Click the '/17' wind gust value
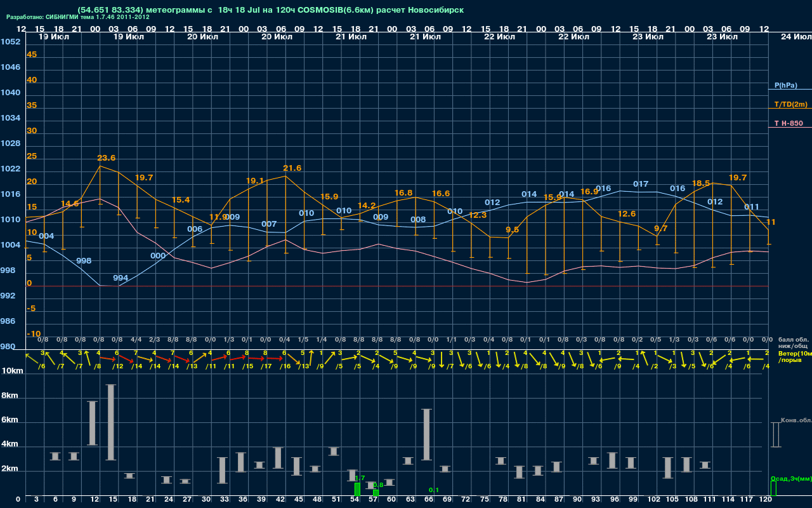Screen dimensions: 812x508 click(x=266, y=366)
